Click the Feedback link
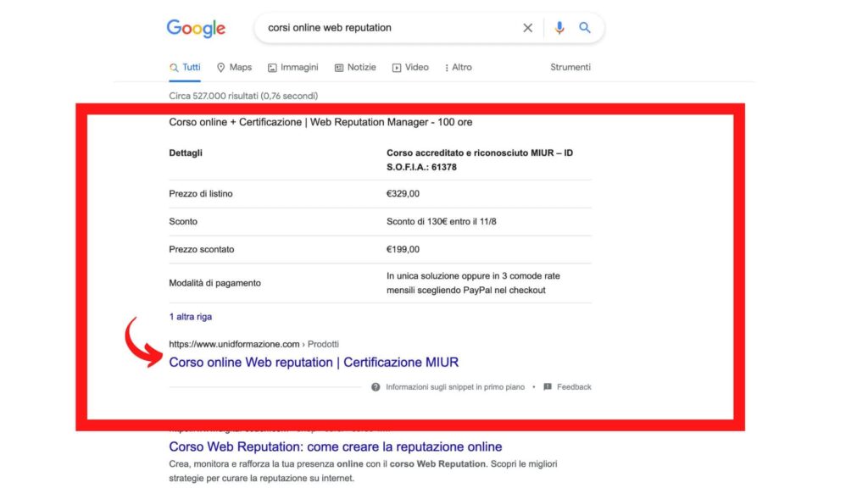The image size is (868, 488). pyautogui.click(x=574, y=386)
